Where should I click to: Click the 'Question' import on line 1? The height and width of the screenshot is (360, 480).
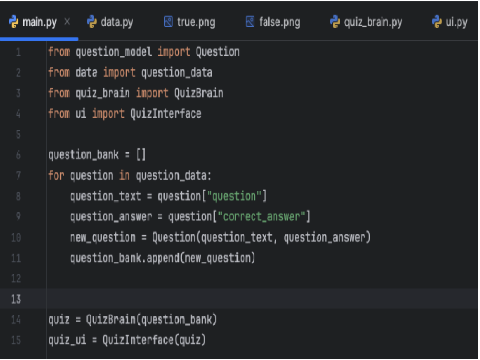(x=217, y=52)
